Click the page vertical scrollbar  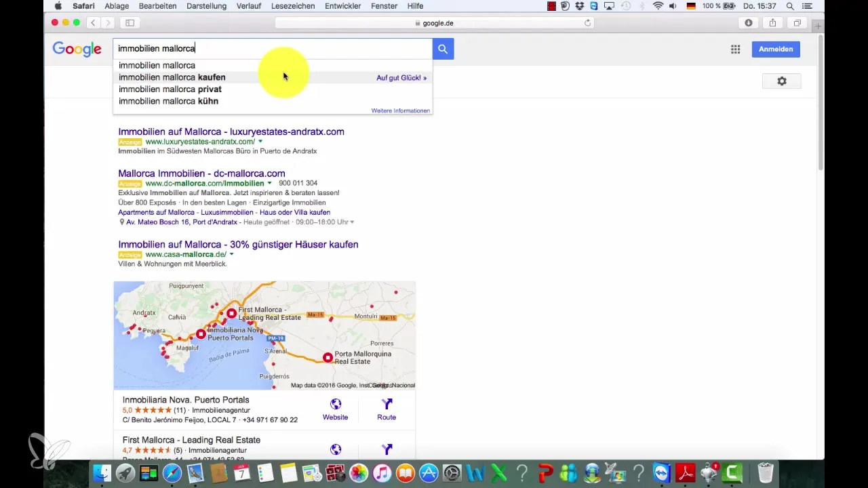click(x=821, y=102)
